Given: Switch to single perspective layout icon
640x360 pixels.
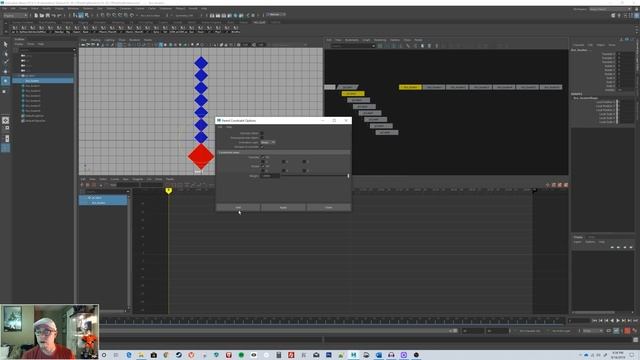Looking at the screenshot, I should coord(5,120).
